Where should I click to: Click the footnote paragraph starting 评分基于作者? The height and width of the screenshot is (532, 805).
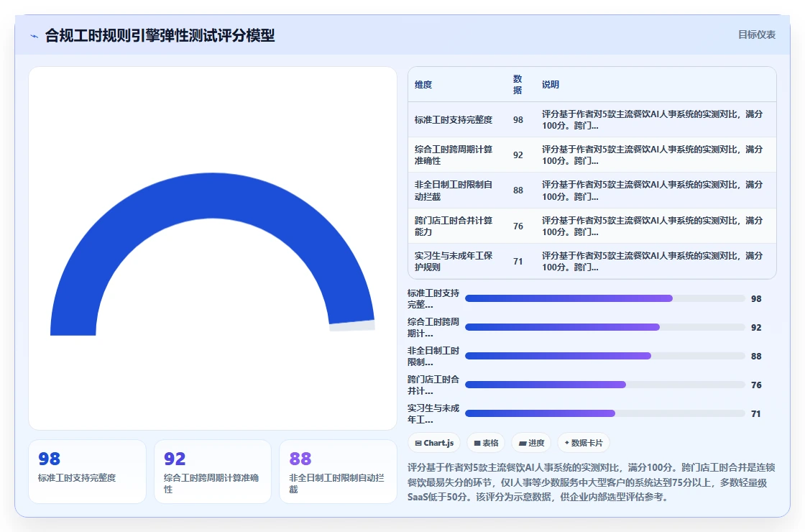pyautogui.click(x=592, y=482)
